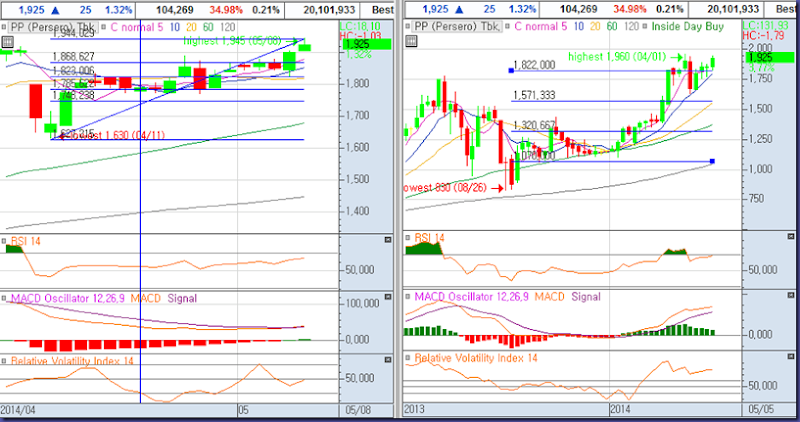Click the green 1,925 price tag in 2014/04 chart
Screen dimensions: 800x422
[366, 44]
